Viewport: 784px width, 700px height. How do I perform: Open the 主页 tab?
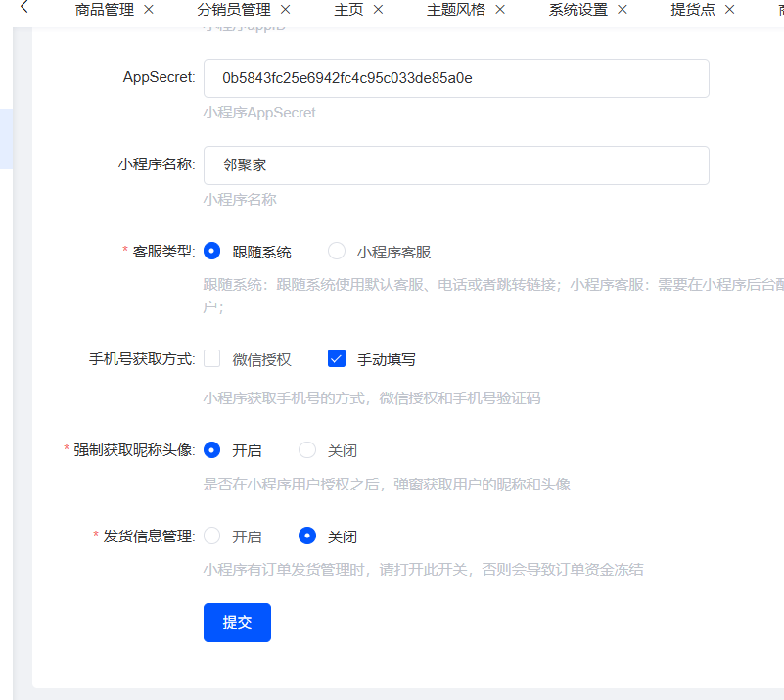[x=348, y=10]
